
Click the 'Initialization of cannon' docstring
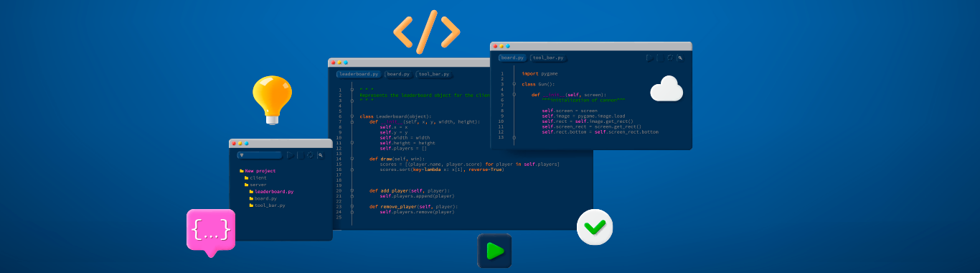click(583, 100)
